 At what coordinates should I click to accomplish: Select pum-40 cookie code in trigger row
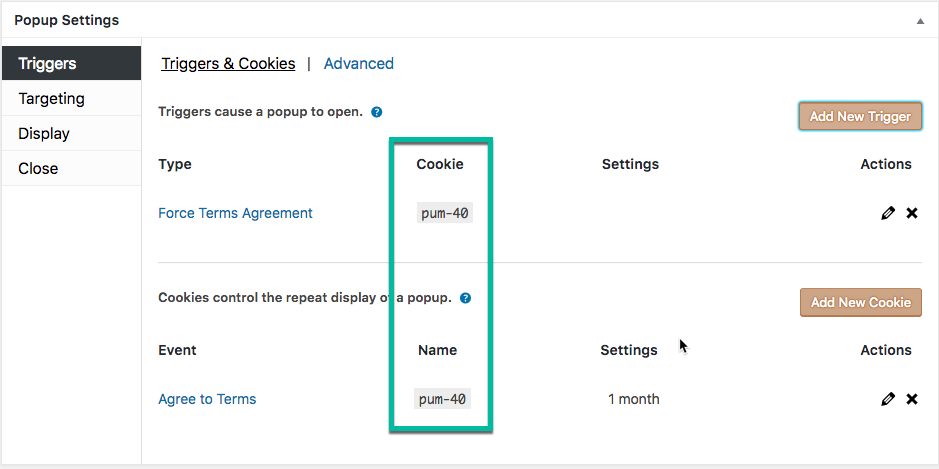[x=444, y=213]
